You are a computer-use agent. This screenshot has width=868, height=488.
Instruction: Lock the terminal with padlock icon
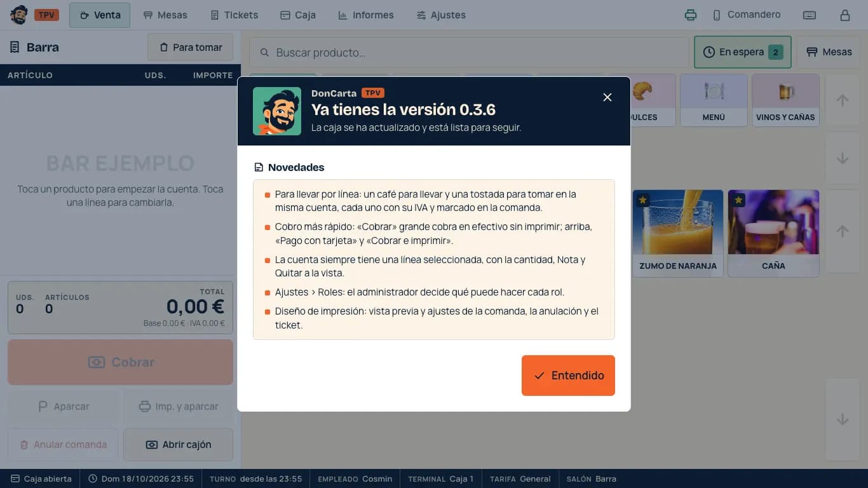coord(845,15)
